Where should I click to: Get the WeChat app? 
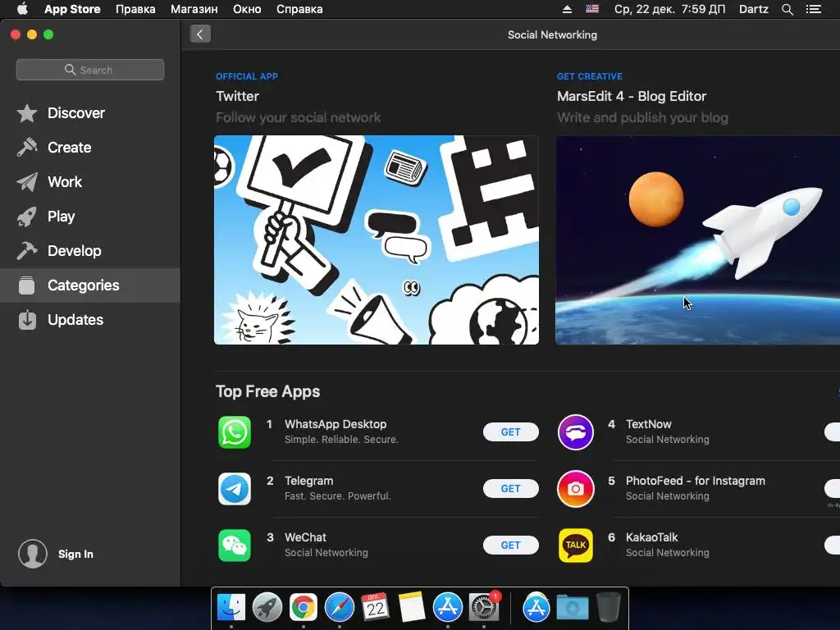(x=510, y=545)
